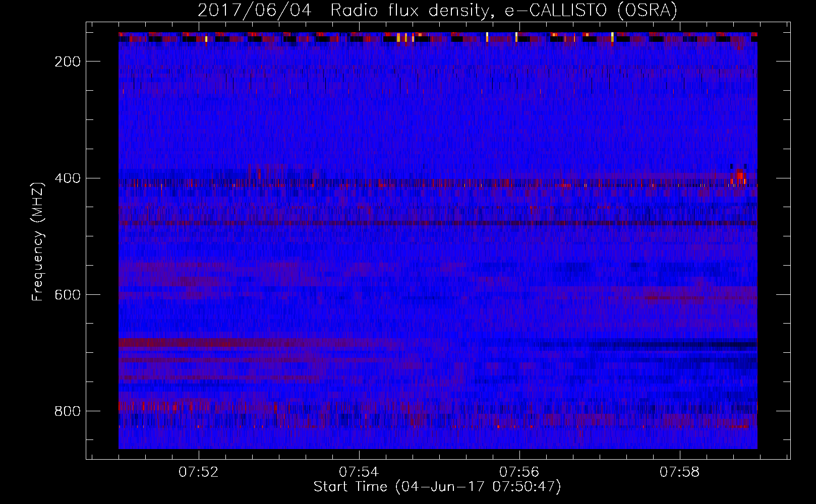Click the 07:58 time tick label
The height and width of the screenshot is (504, 816).
click(x=679, y=472)
